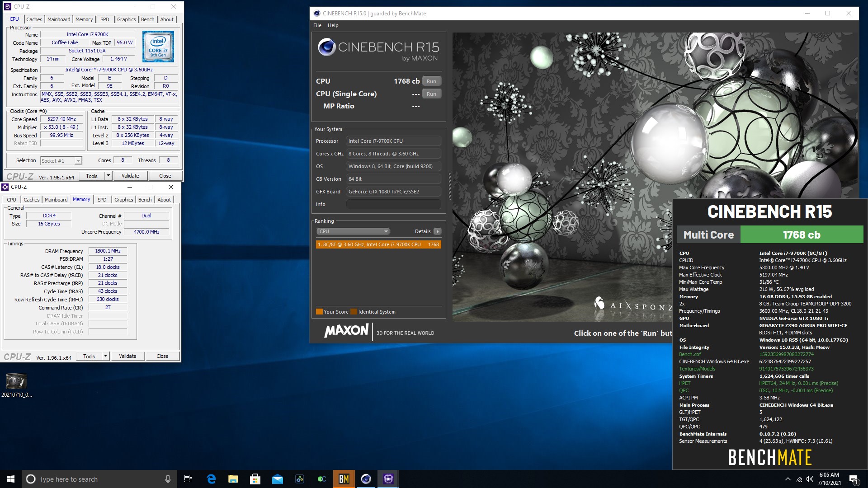Click Tools button in upper CPU-Z window

tap(92, 176)
